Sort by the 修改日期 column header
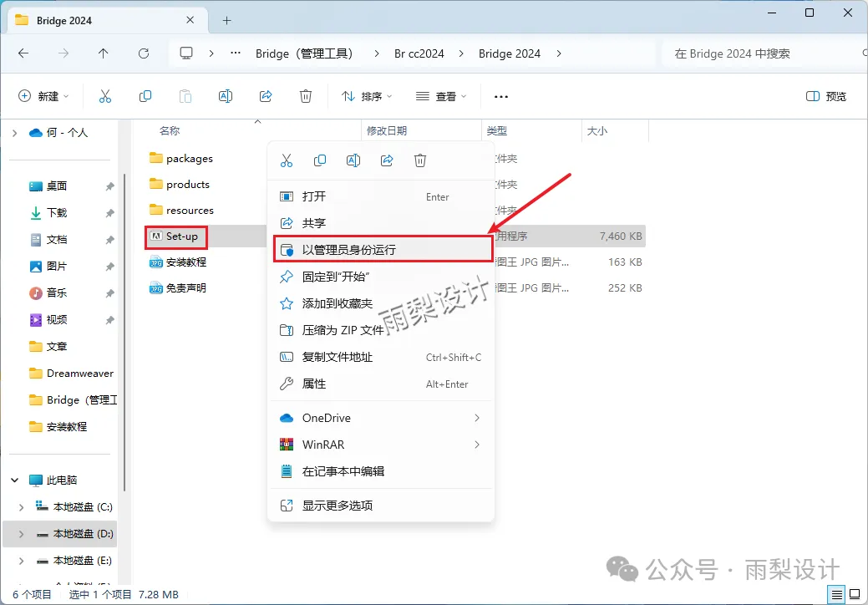Image resolution: width=868 pixels, height=605 pixels. tap(387, 131)
